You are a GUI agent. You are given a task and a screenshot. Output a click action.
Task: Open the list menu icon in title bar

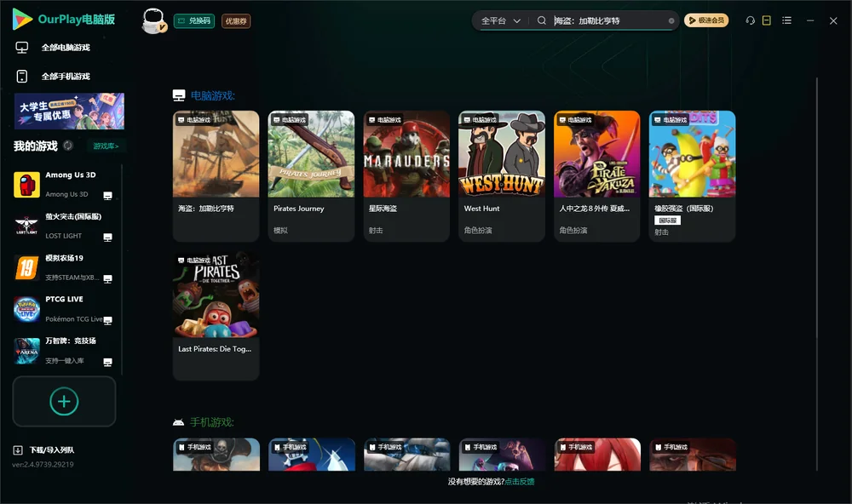786,20
